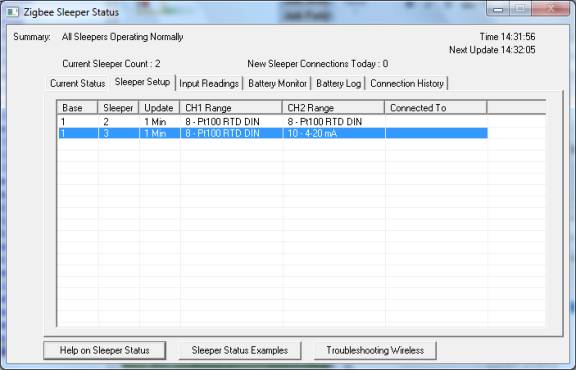Open the Battery Log tab
The width and height of the screenshot is (576, 370).
click(338, 83)
